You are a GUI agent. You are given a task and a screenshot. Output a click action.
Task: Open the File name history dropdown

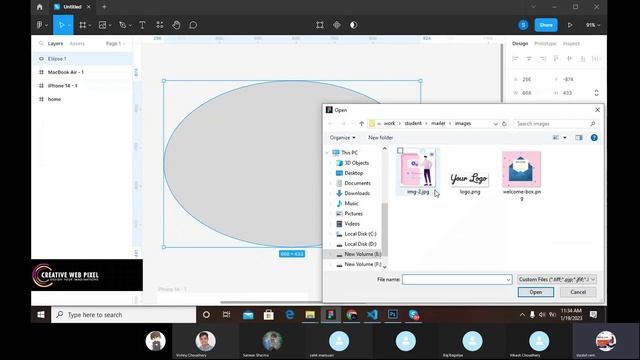coord(508,280)
